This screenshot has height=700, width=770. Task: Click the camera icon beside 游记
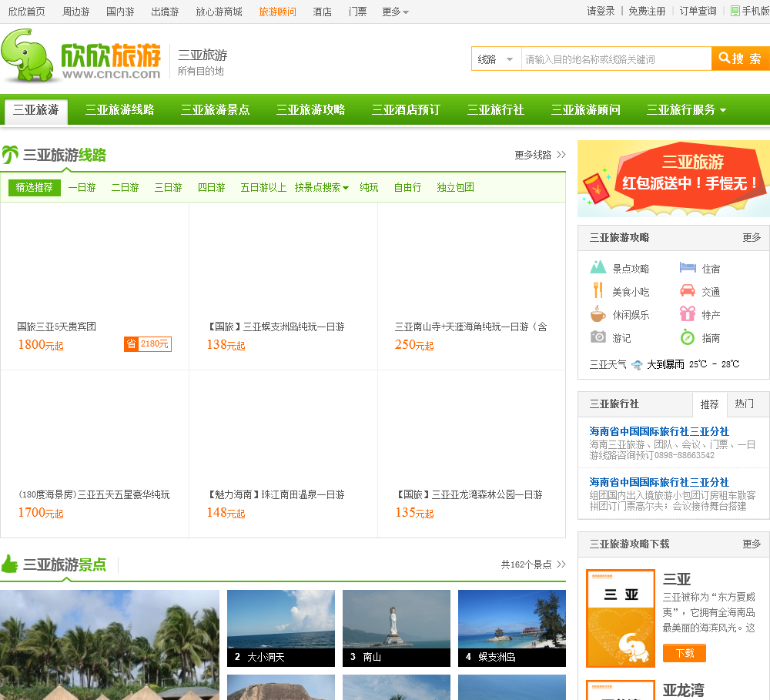click(x=598, y=337)
